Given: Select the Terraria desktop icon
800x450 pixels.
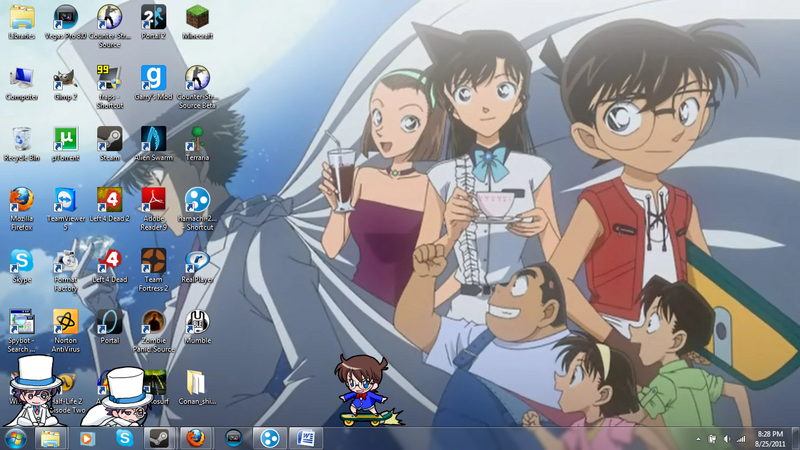Looking at the screenshot, I should click(x=197, y=139).
